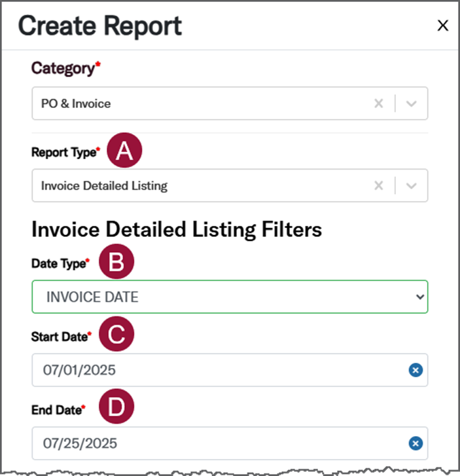
Task: Click the Create Report title text
Action: pyautogui.click(x=100, y=26)
